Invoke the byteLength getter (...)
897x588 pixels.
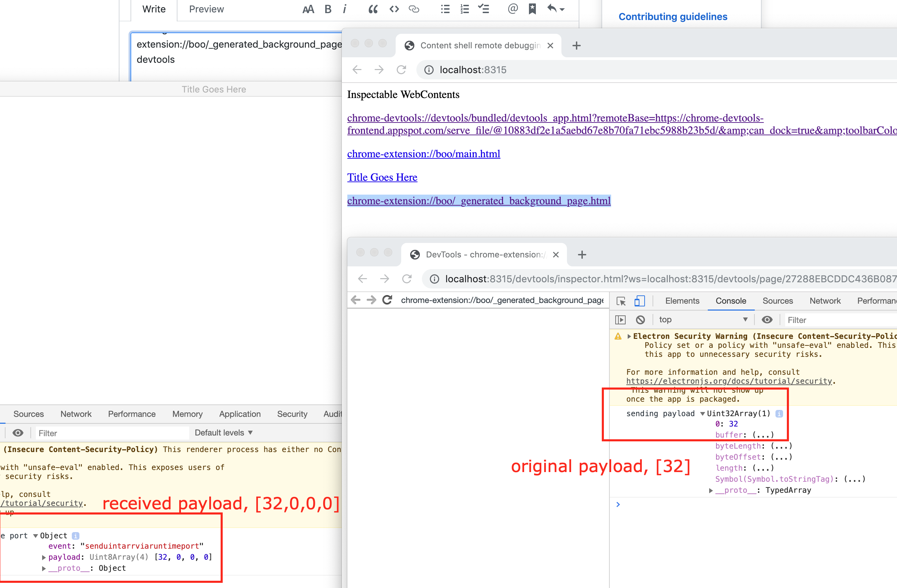pos(781,446)
